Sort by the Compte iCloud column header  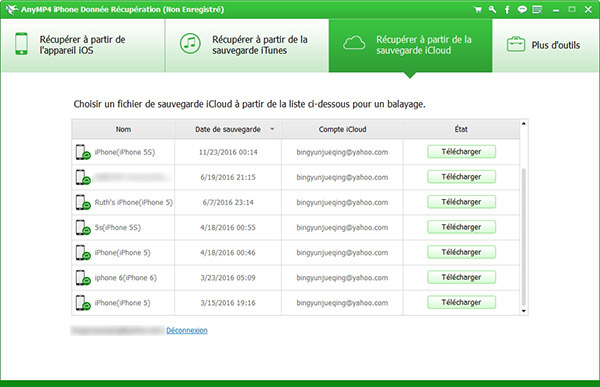(342, 129)
